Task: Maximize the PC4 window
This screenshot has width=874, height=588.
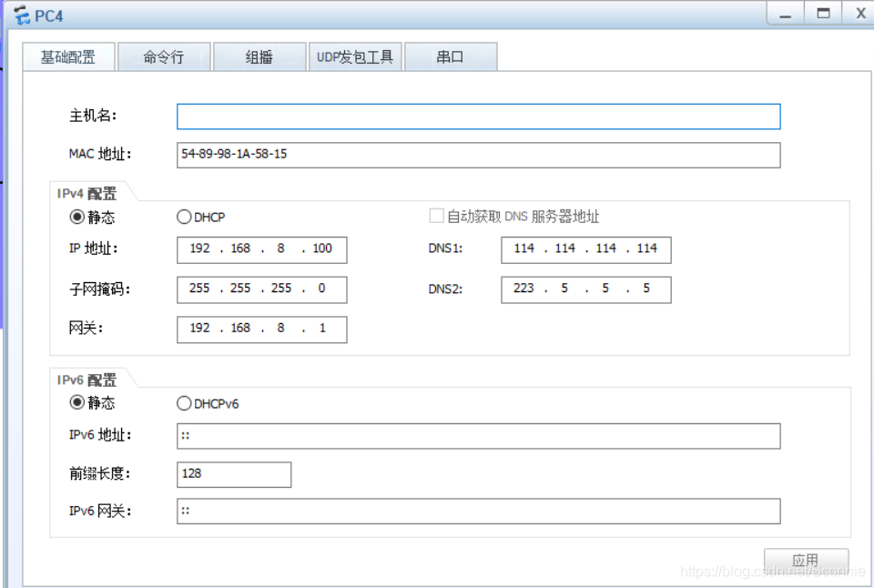Action: (823, 14)
